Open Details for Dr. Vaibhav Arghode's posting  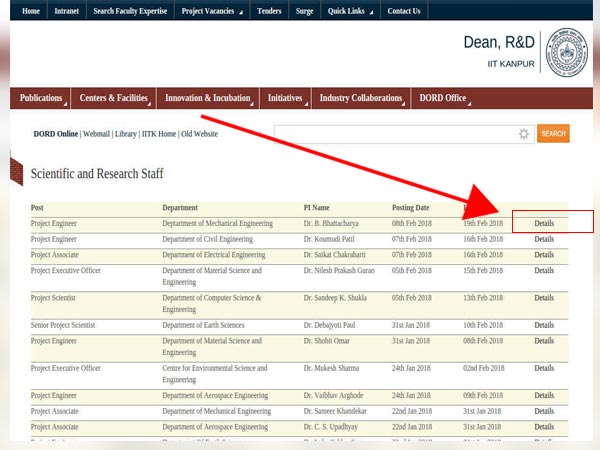click(x=544, y=395)
